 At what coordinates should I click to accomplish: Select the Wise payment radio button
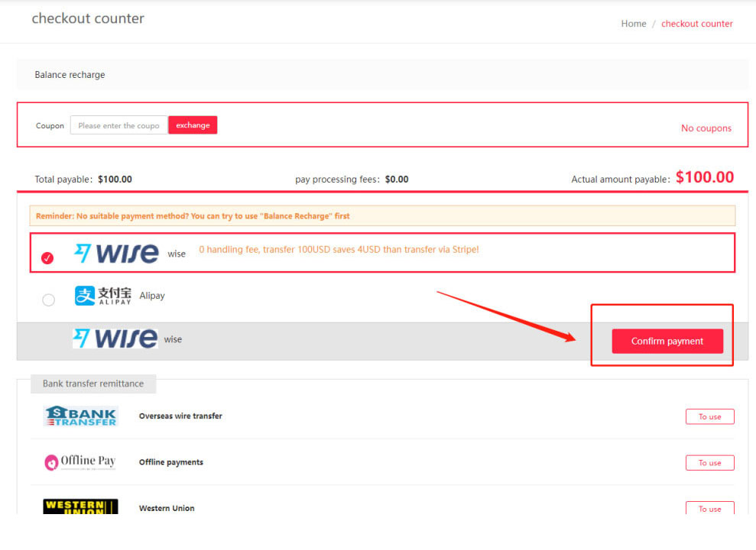47,258
